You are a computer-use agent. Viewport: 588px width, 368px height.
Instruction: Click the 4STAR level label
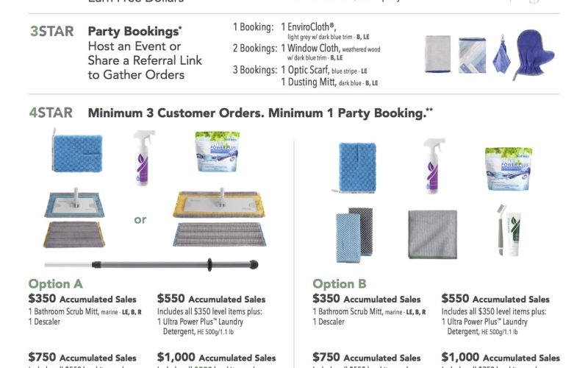pyautogui.click(x=51, y=113)
